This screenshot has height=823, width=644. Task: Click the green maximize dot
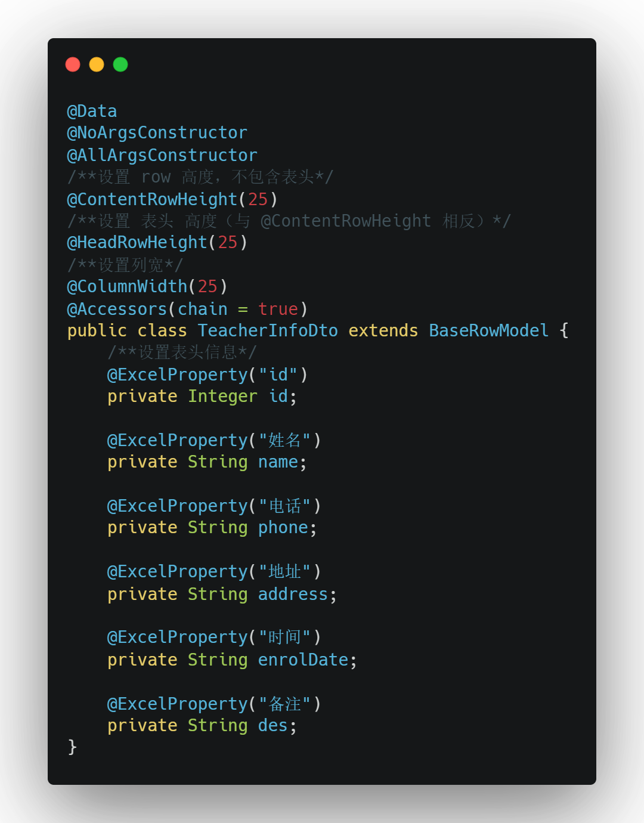pyautogui.click(x=120, y=64)
